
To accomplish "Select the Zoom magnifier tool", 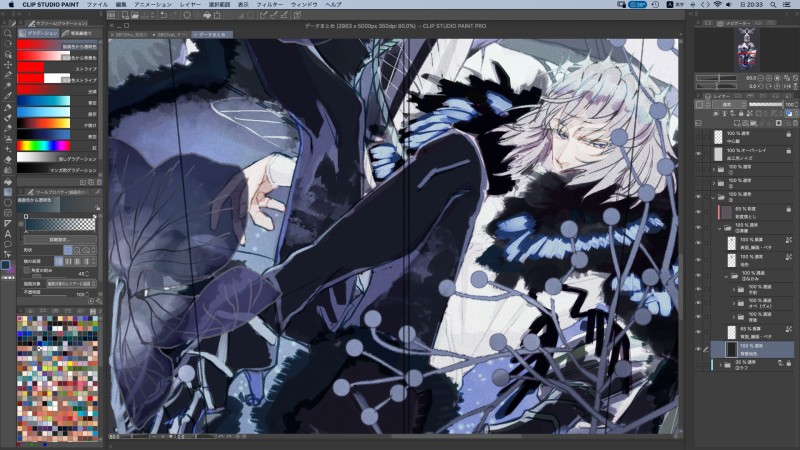I will [x=8, y=33].
